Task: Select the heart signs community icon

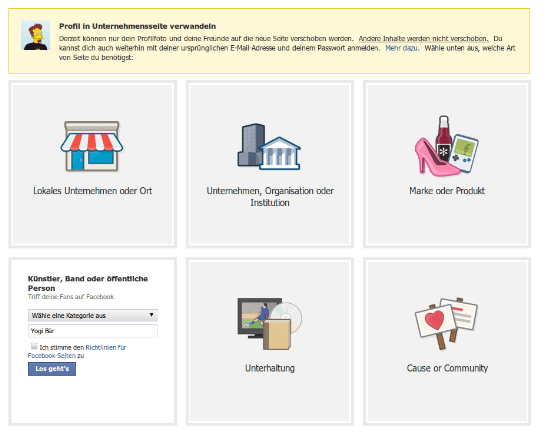Action: click(446, 323)
